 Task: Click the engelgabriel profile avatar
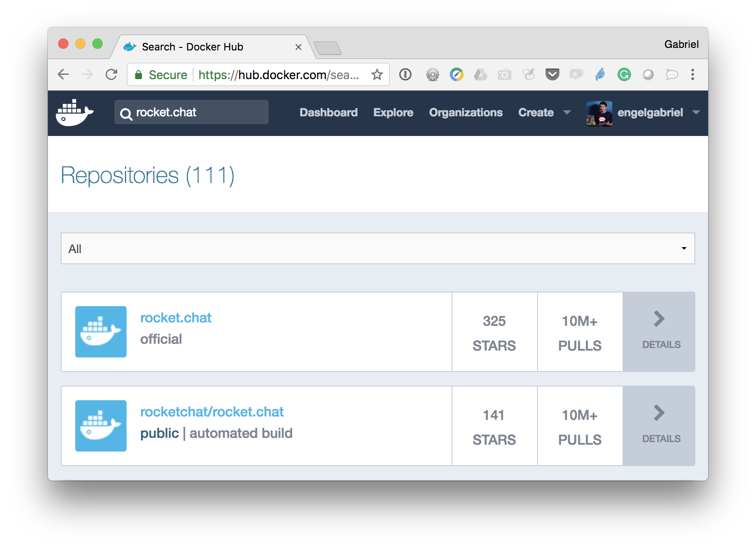tap(599, 113)
